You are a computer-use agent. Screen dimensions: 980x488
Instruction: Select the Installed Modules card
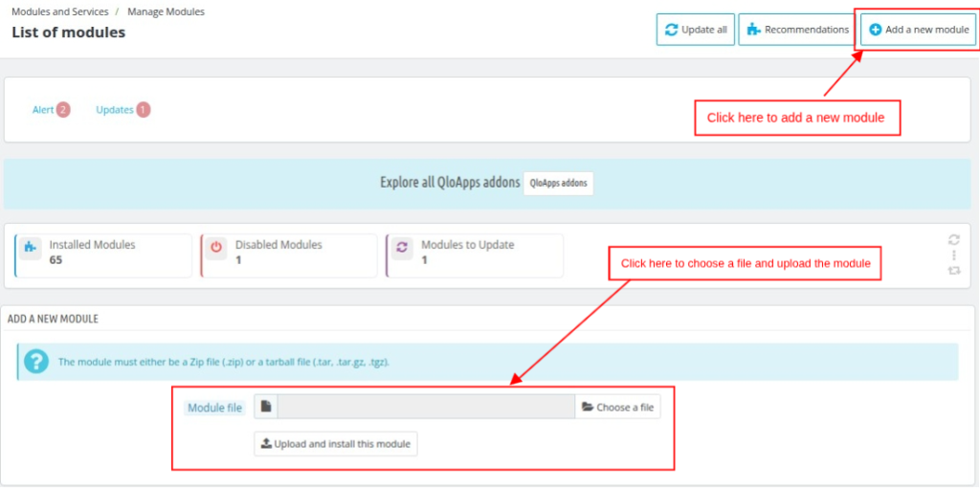(x=103, y=255)
